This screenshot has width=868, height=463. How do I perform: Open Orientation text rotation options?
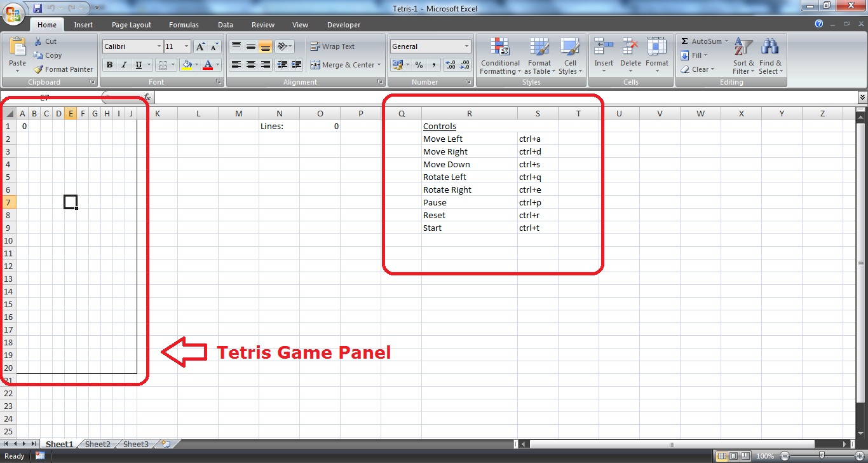[x=285, y=46]
